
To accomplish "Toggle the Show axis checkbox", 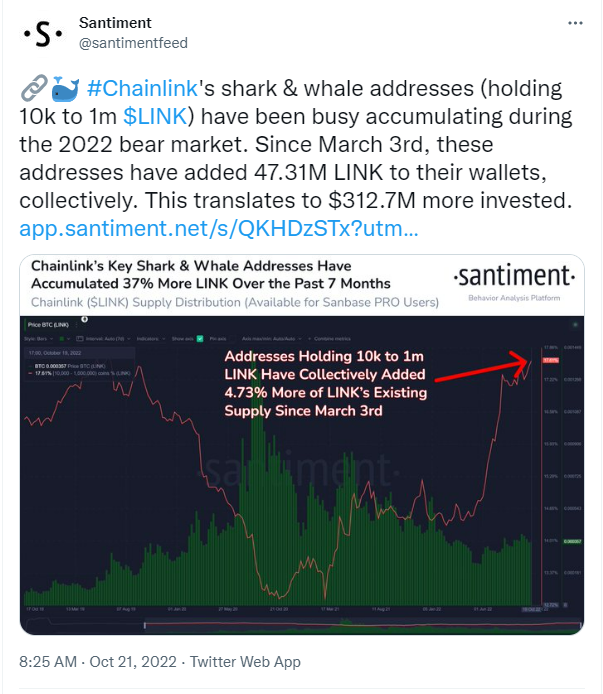I will [200, 340].
